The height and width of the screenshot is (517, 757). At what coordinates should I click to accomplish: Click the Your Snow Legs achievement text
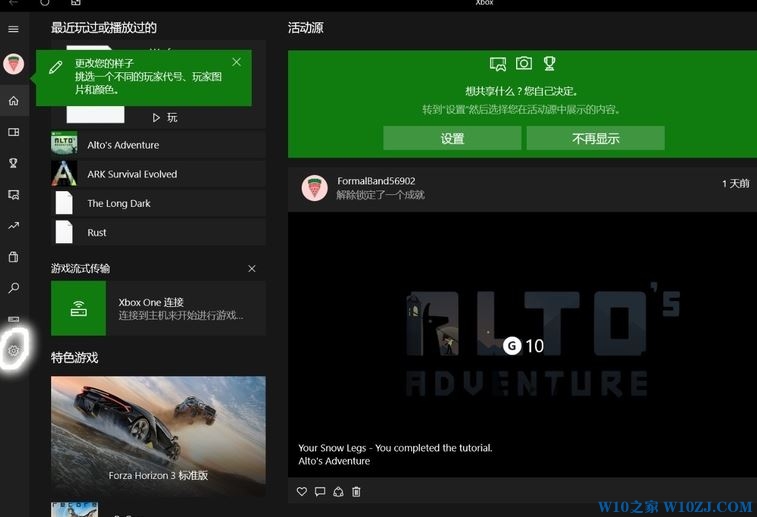pyautogui.click(x=395, y=448)
